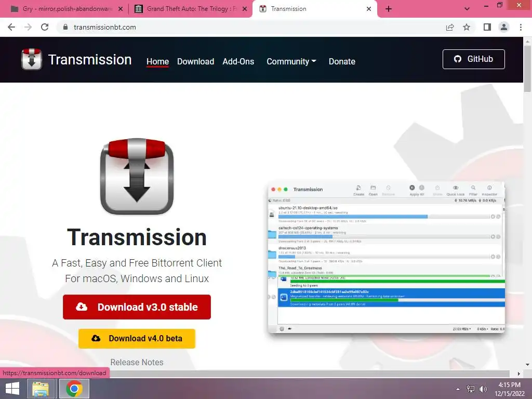Show hidden tray icons chevron

click(x=458, y=389)
